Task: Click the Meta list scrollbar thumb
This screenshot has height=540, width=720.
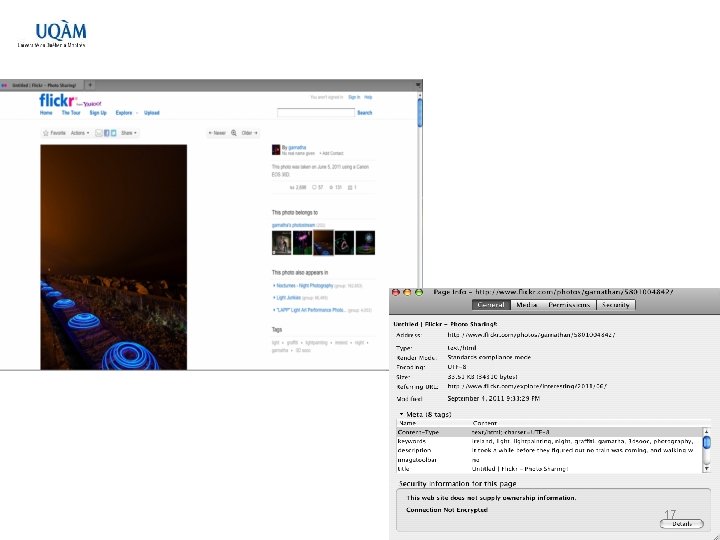Action: [707, 443]
